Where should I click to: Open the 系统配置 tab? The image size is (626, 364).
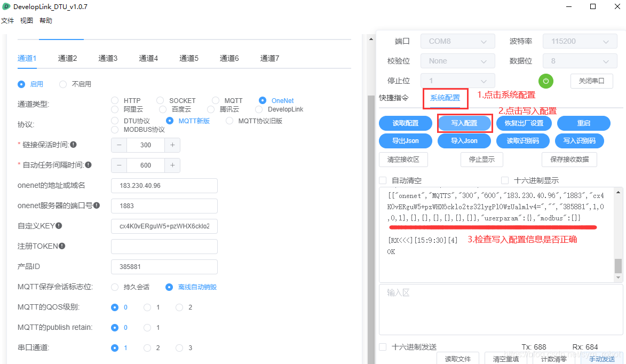coord(445,98)
